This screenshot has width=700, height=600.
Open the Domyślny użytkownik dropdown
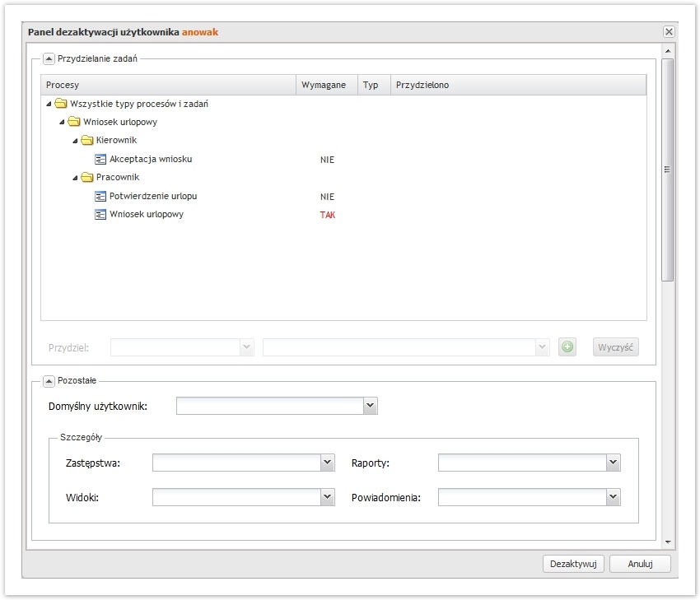371,406
